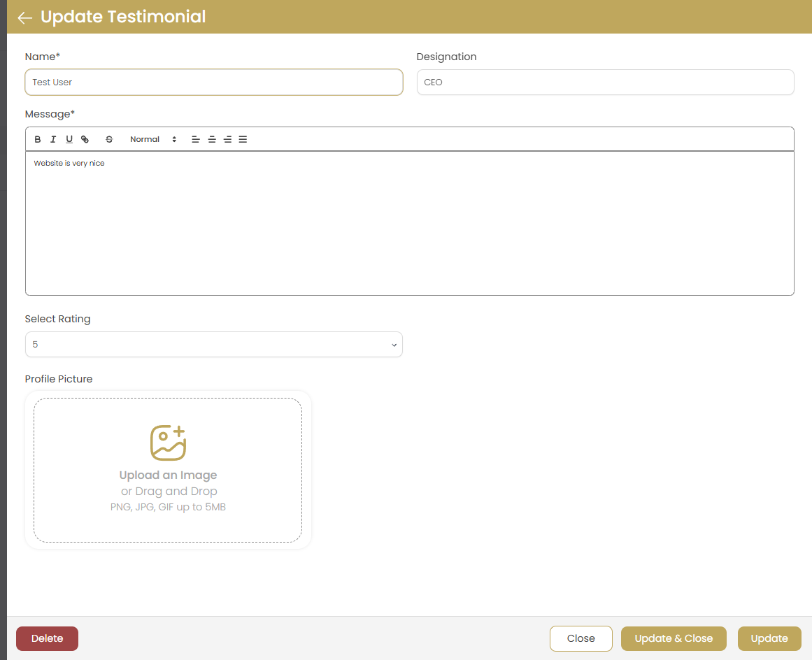Image resolution: width=812 pixels, height=660 pixels.
Task: Align the message text to the right
Action: click(227, 138)
